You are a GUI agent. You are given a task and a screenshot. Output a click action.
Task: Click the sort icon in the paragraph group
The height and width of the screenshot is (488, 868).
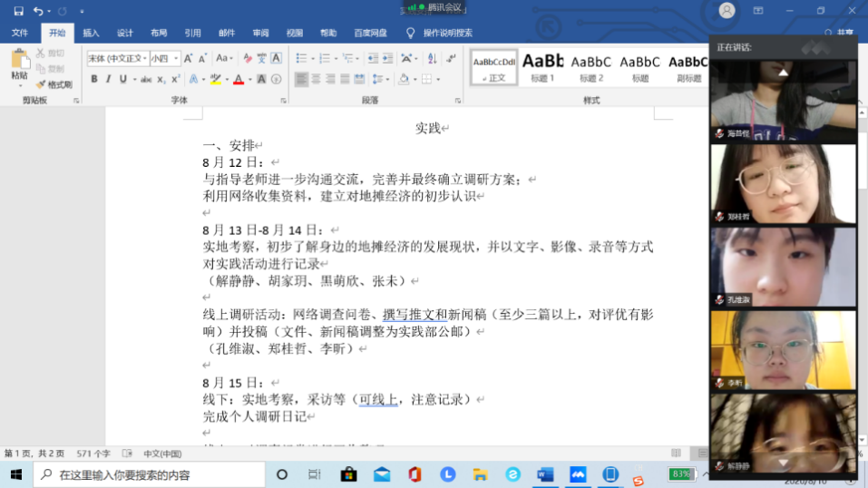[431, 58]
